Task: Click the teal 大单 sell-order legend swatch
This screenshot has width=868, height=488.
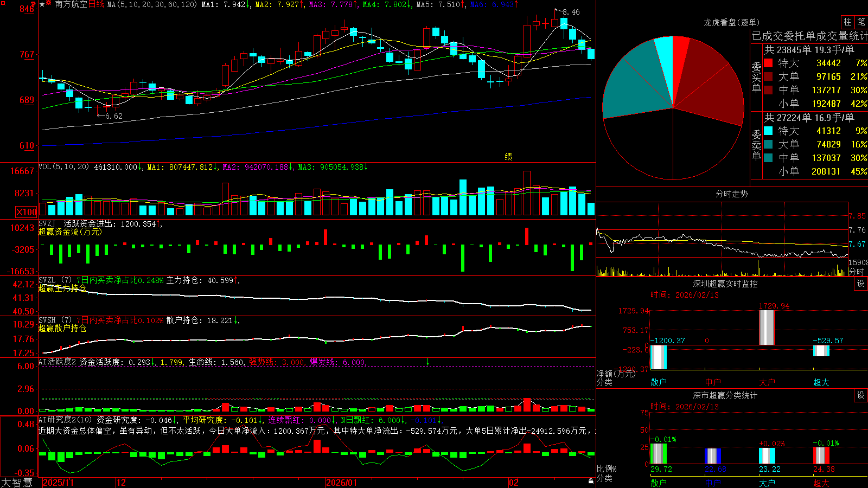Action: (768, 144)
